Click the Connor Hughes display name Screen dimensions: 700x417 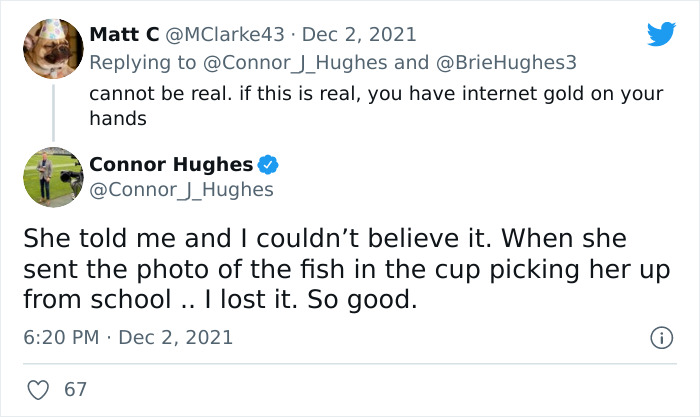(x=171, y=165)
